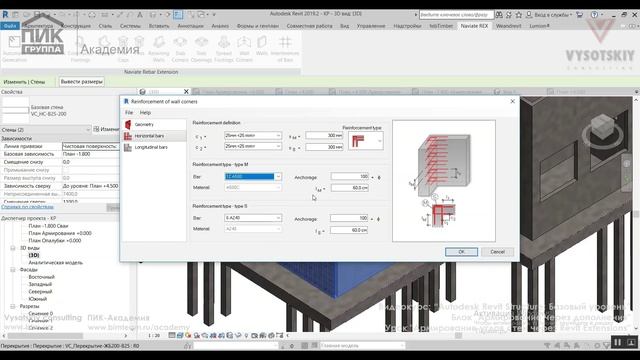
Task: Open the File menu in the dialog
Action: click(x=129, y=113)
